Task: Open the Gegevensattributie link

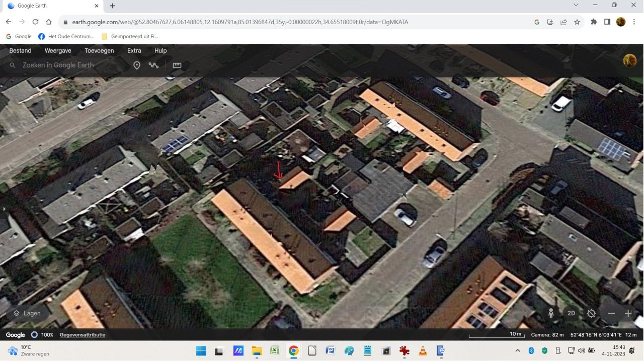Action: [x=82, y=334]
